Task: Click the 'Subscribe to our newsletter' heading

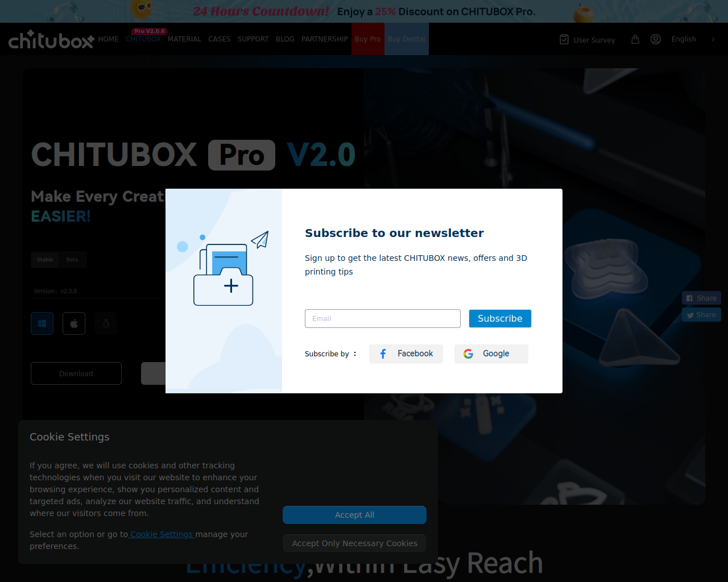Action: pyautogui.click(x=394, y=233)
